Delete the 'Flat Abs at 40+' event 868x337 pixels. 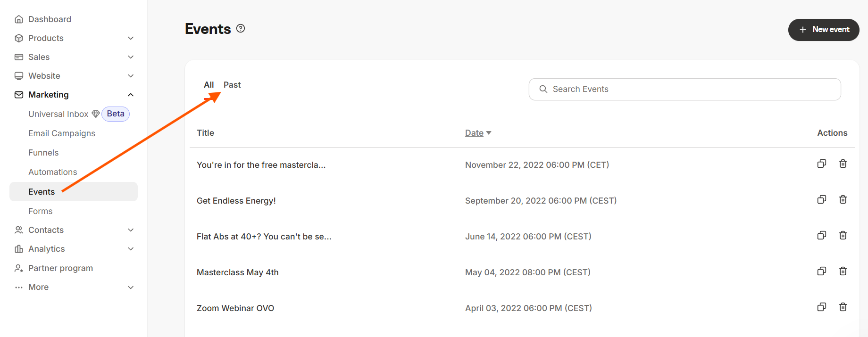[x=843, y=235]
